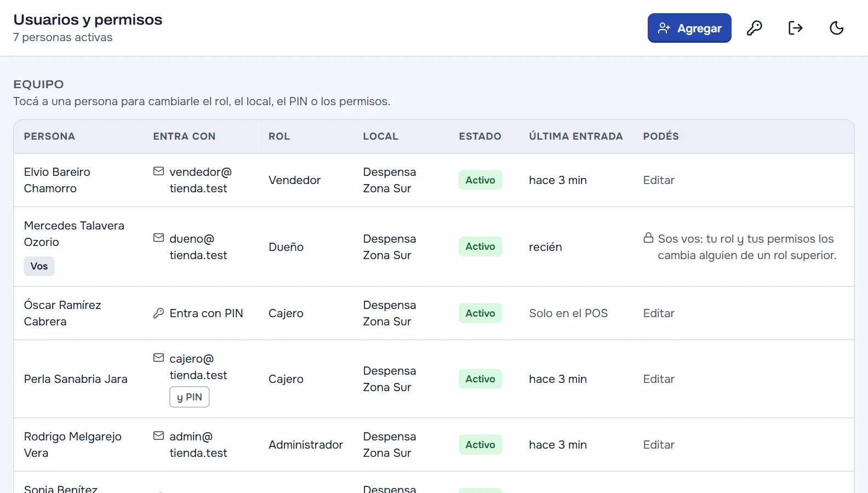The image size is (868, 493).
Task: Click the logout arrow icon
Action: (x=796, y=28)
